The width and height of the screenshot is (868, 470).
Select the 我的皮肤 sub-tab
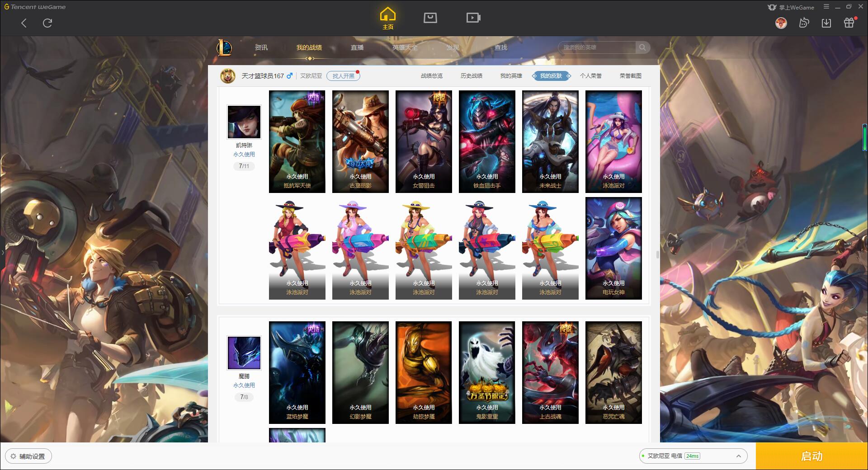551,76
